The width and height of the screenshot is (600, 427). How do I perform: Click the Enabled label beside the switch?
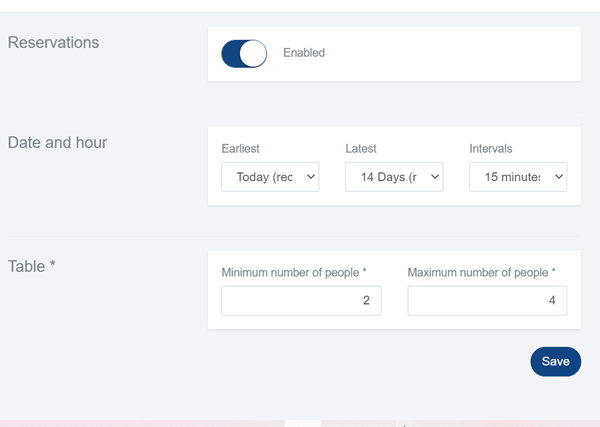[x=304, y=53]
